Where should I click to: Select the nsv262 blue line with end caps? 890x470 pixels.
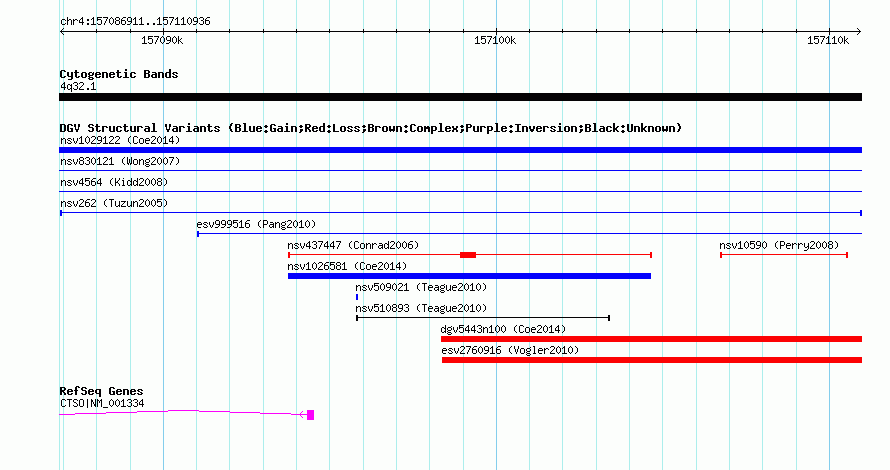click(461, 213)
